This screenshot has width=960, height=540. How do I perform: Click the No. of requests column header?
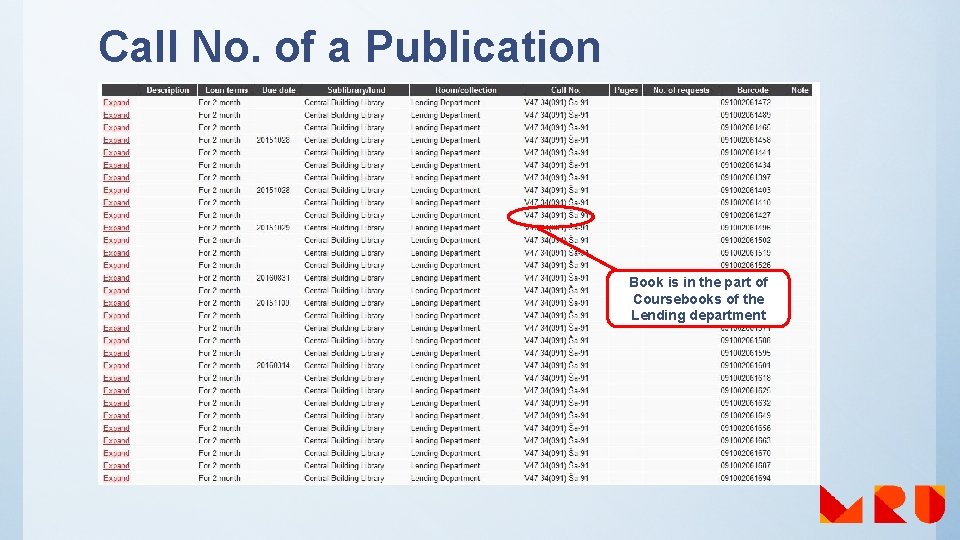pyautogui.click(x=681, y=90)
